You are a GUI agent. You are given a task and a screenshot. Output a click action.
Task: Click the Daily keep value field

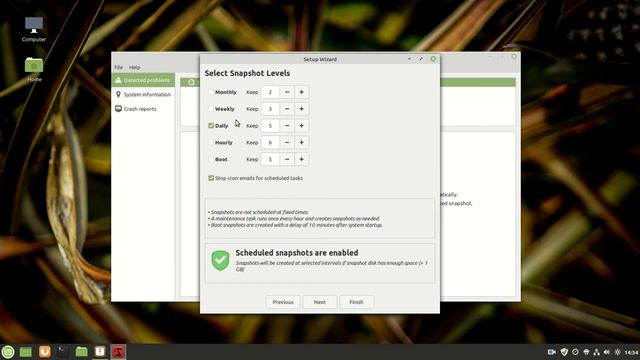coord(270,126)
